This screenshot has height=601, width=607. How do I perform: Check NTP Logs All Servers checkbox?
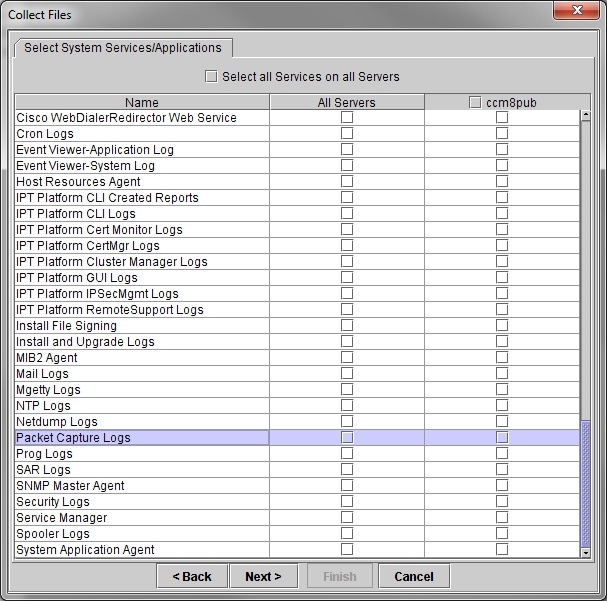(347, 405)
